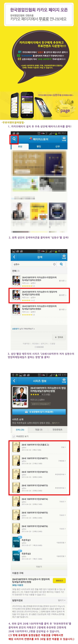This screenshot has width=78, height=644.
Task: Tap 내 보관함에 담기 (무료2편) button
Action: coord(39,412)
